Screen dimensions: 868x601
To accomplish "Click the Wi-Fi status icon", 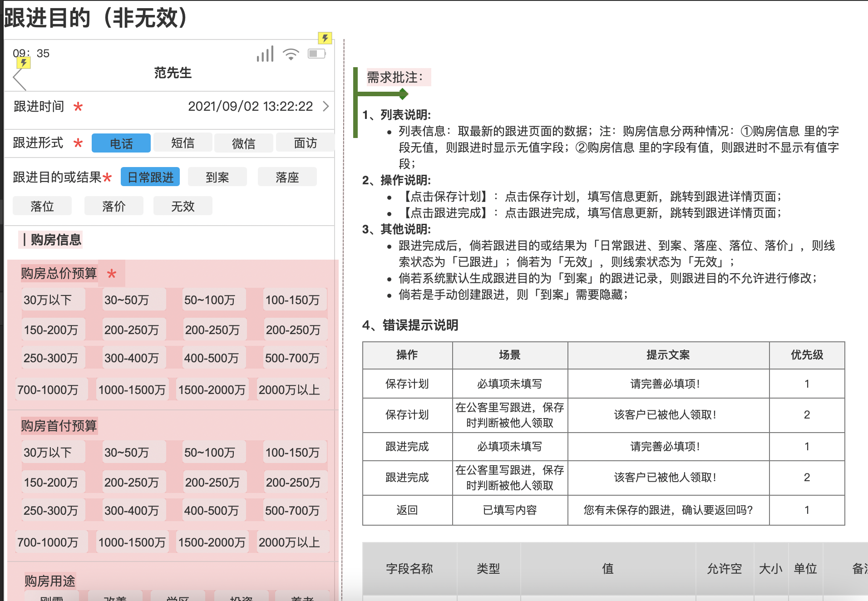I will pyautogui.click(x=291, y=54).
